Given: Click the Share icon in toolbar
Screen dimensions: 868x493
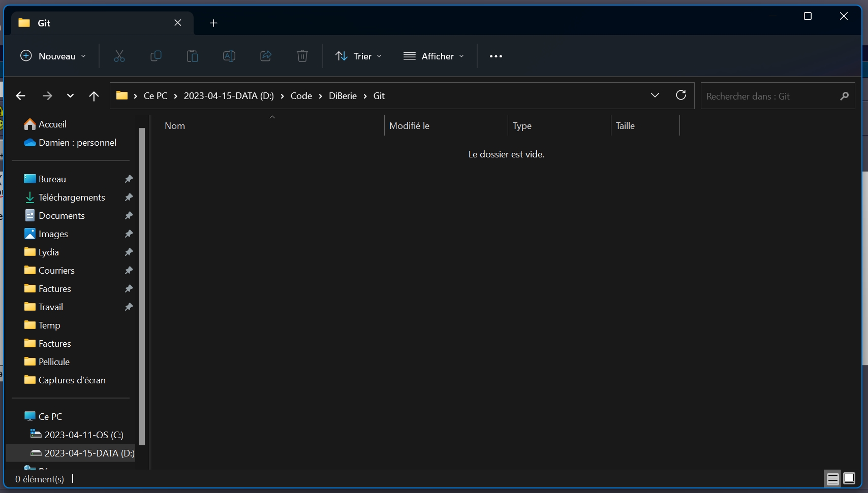Looking at the screenshot, I should point(266,56).
